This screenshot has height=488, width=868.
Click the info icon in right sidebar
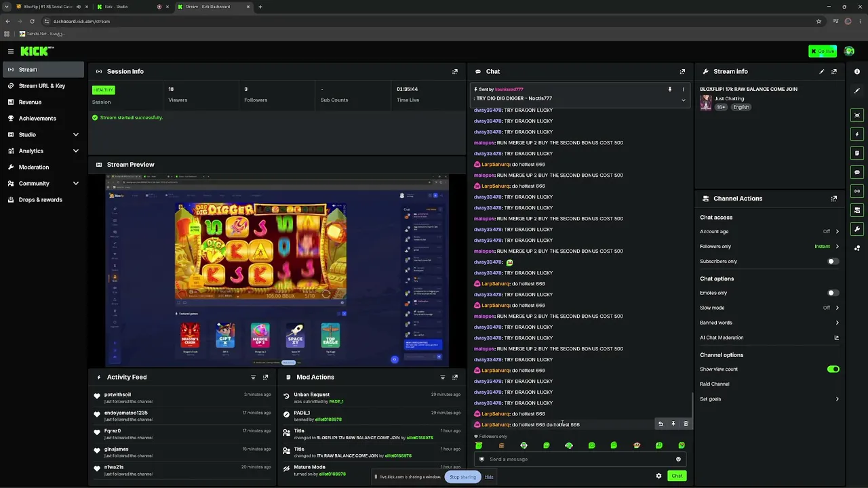pos(857,71)
